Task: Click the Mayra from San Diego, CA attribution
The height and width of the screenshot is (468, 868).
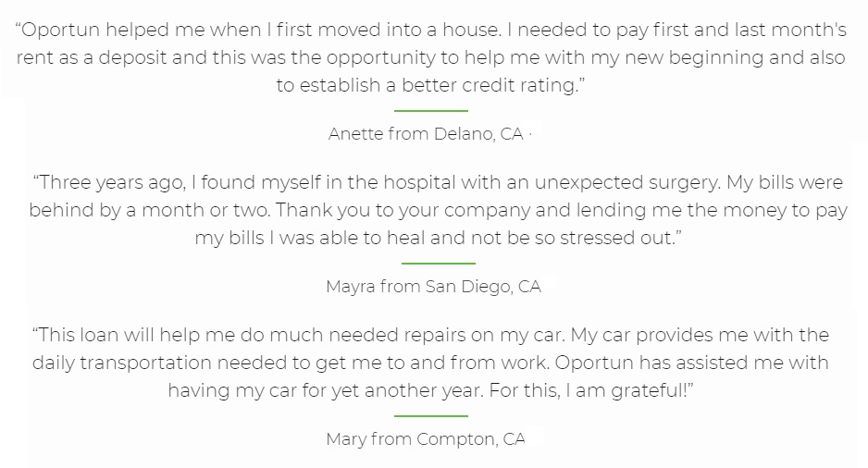Action: (x=433, y=287)
